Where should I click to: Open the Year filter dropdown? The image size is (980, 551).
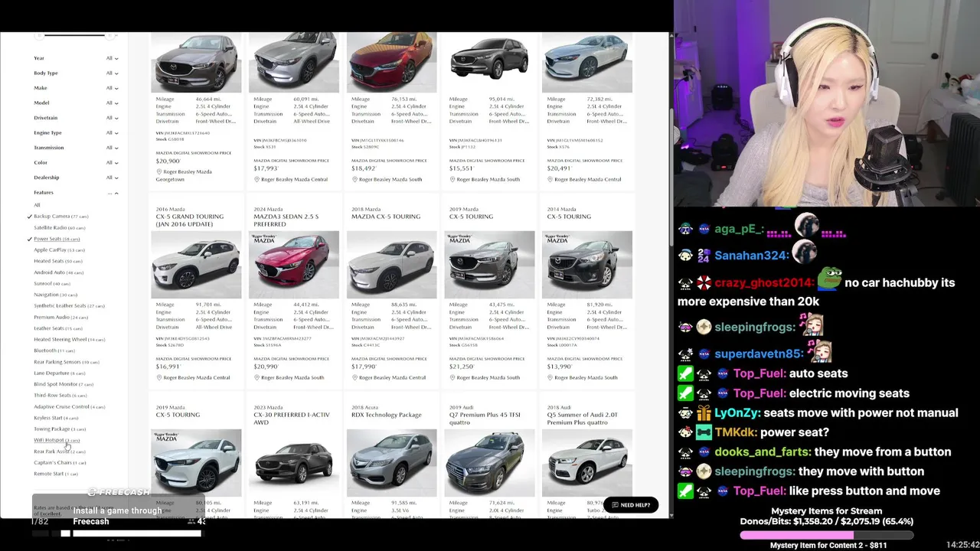coord(75,58)
